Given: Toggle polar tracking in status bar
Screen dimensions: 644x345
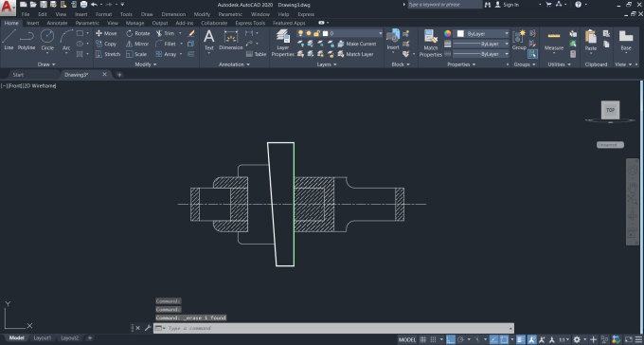Looking at the screenshot, I should click(461, 339).
